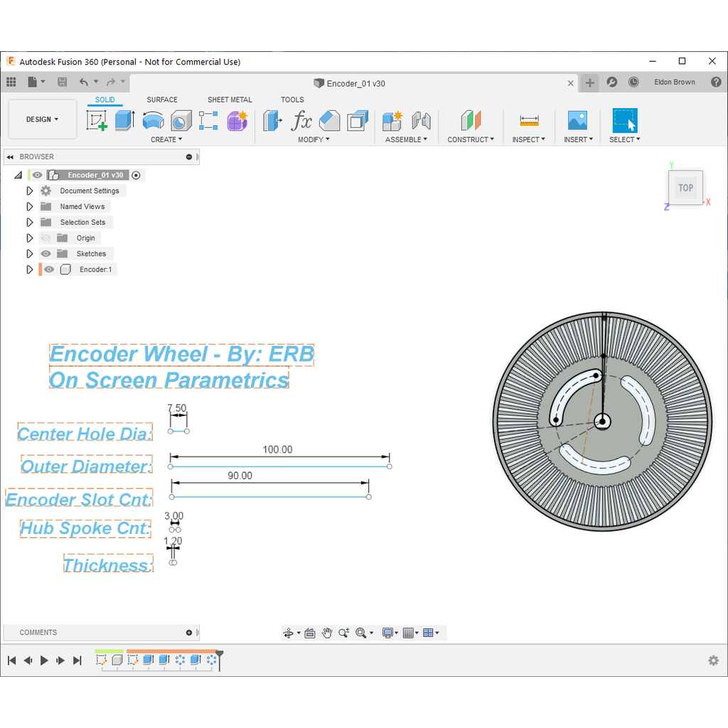Toggle visibility eye for Sketches folder

tap(45, 254)
